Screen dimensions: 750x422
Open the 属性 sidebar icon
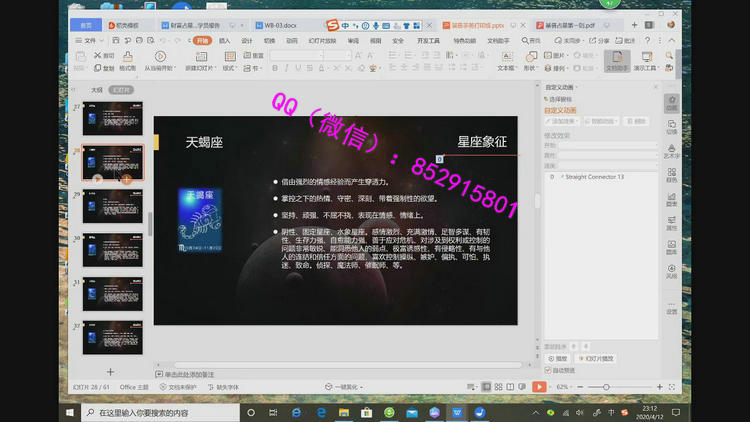(x=672, y=222)
